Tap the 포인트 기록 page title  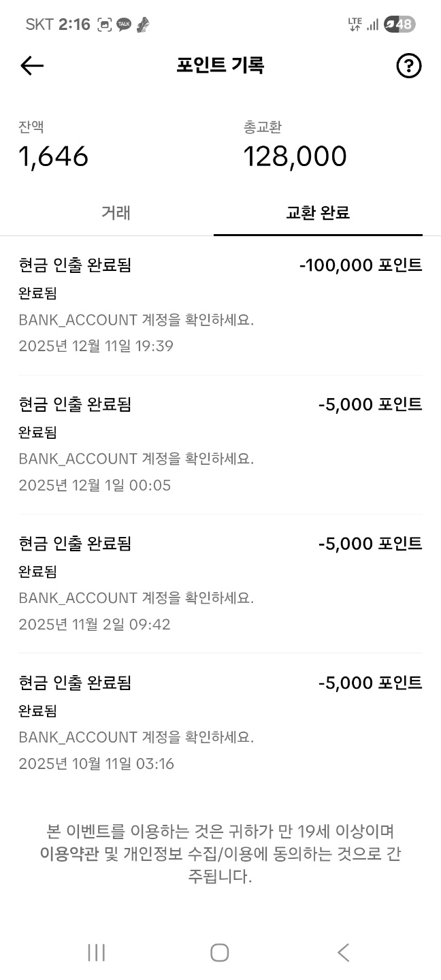click(x=220, y=65)
